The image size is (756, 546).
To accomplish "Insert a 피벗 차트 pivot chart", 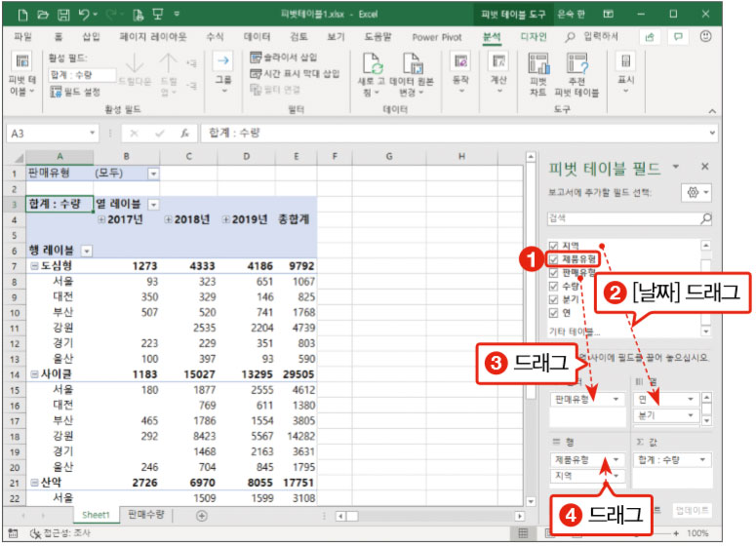I will point(538,75).
